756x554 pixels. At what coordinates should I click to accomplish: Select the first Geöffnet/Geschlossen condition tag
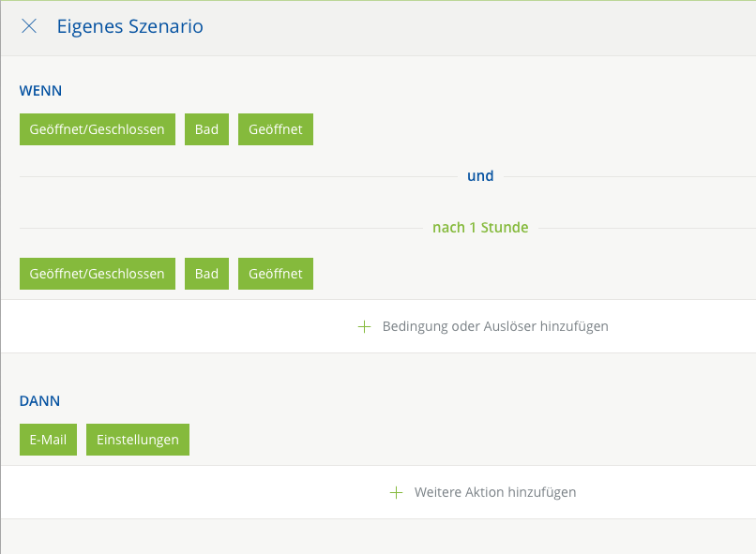click(98, 129)
